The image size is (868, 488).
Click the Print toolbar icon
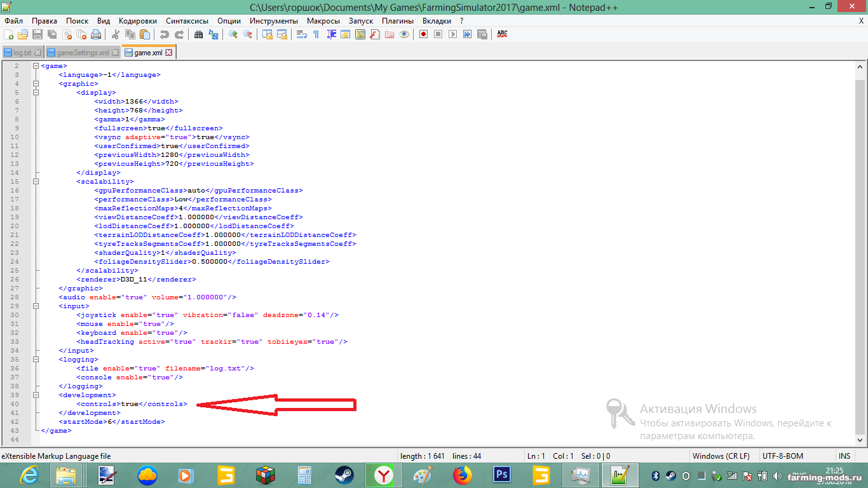click(x=96, y=34)
